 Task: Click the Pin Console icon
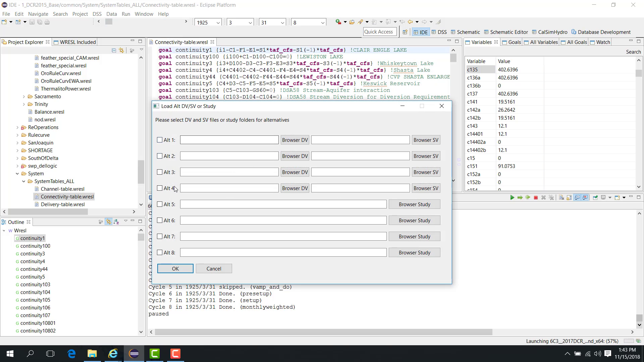(x=595, y=197)
